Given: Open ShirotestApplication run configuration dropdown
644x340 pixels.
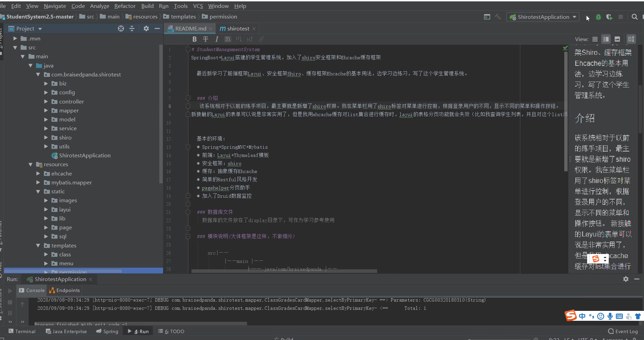Looking at the screenshot, I should coord(543,17).
